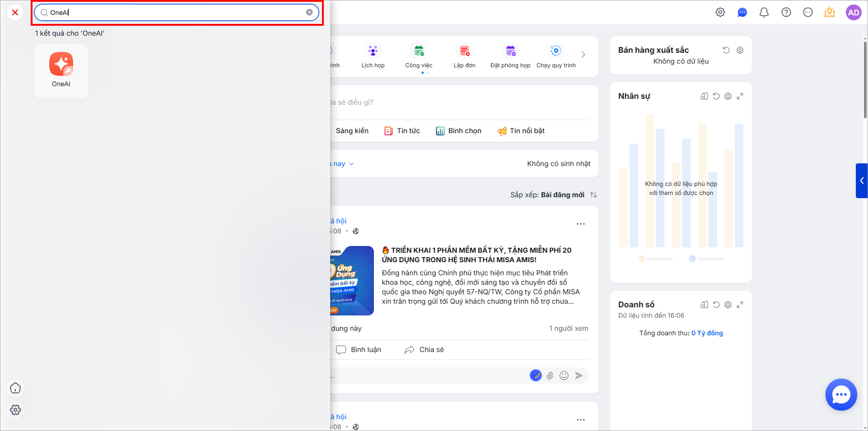Viewport: 868px width, 431px height.
Task: Click the vertical scrollbar on the right edge
Action: tap(865, 80)
